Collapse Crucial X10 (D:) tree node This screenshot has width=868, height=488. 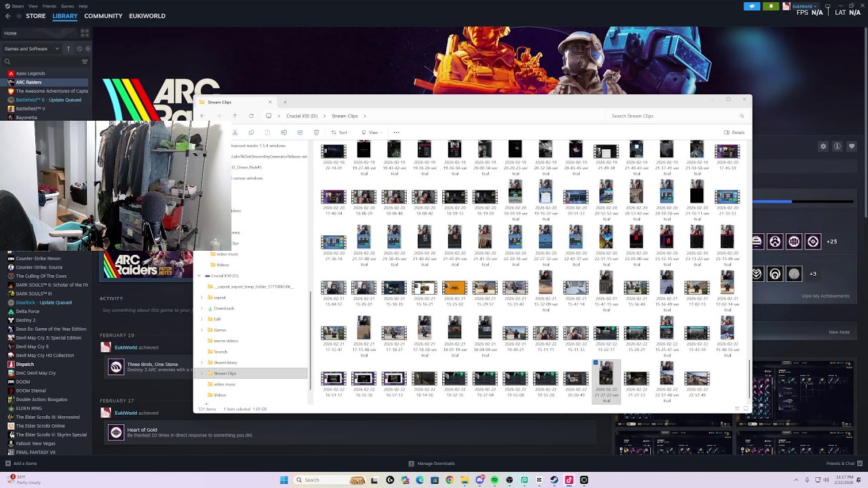[199, 276]
